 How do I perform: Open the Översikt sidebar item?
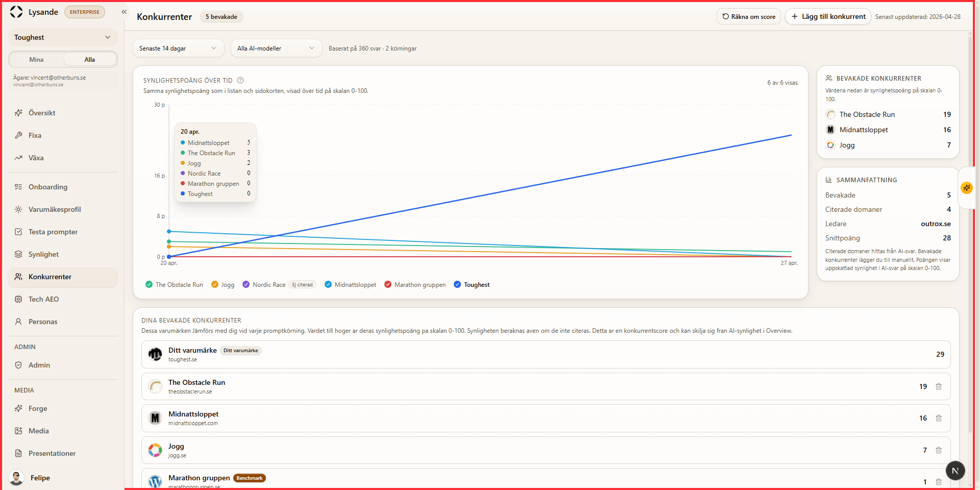63,113
